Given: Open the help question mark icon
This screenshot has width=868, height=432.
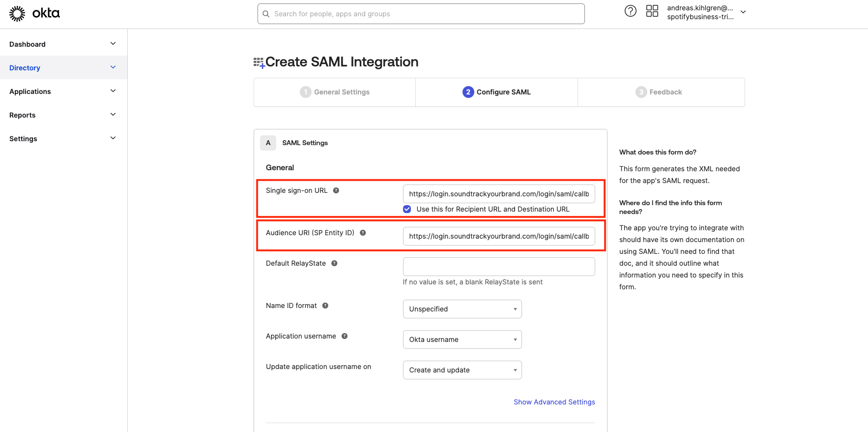Looking at the screenshot, I should pyautogui.click(x=631, y=11).
